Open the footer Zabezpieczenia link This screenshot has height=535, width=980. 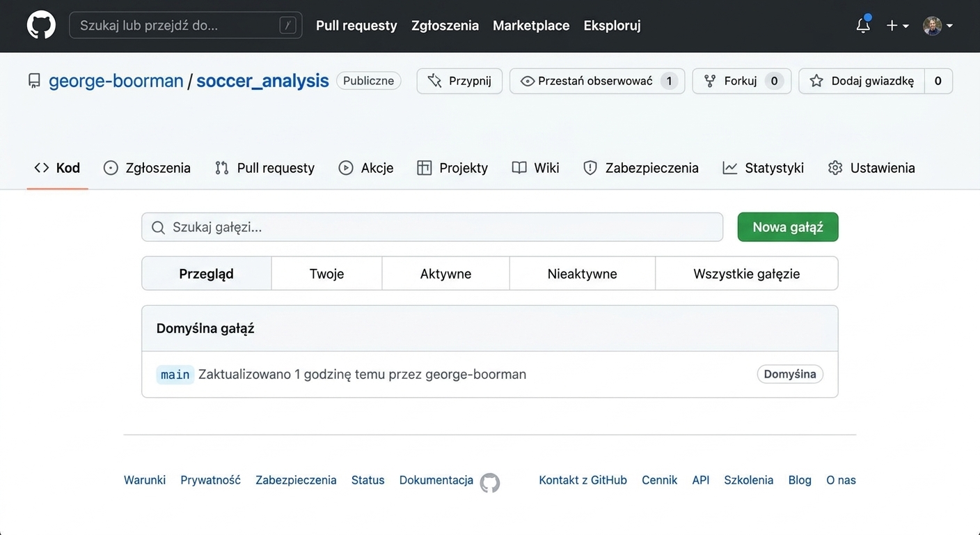(296, 480)
